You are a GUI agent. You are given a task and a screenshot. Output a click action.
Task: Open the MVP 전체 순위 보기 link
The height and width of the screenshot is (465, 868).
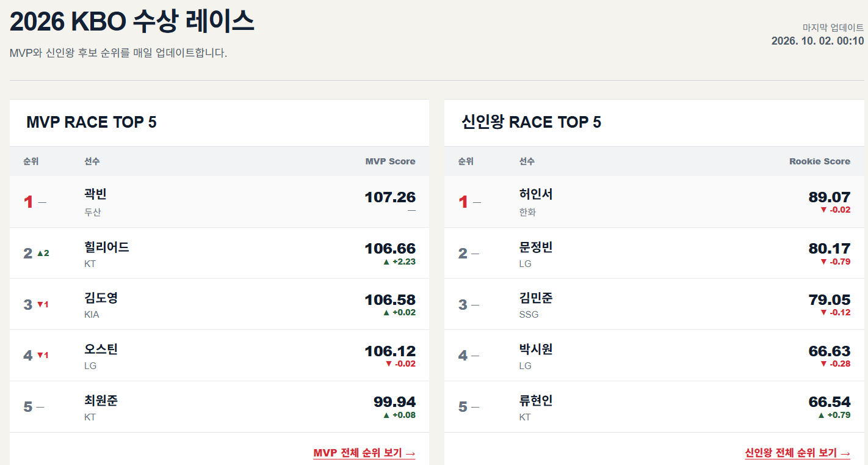(364, 453)
